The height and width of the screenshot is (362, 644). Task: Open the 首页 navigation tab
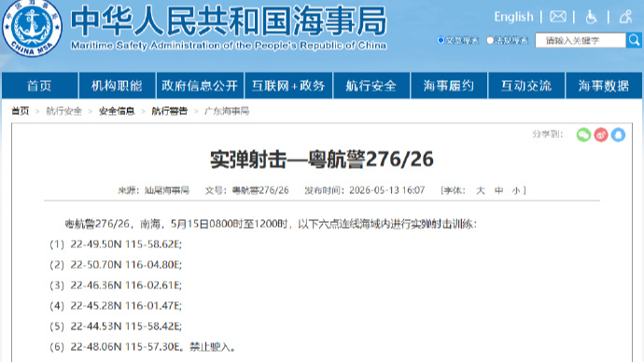pyautogui.click(x=39, y=86)
